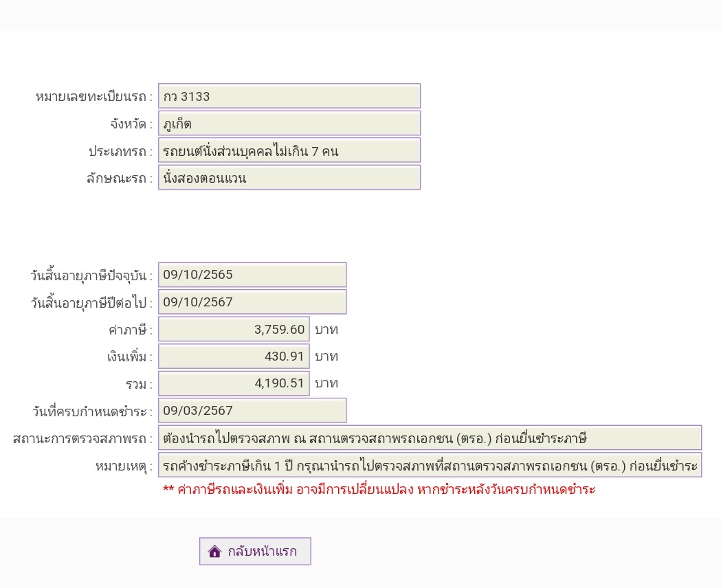Select the ค่าภาษี amount field 3,759.60

click(234, 329)
